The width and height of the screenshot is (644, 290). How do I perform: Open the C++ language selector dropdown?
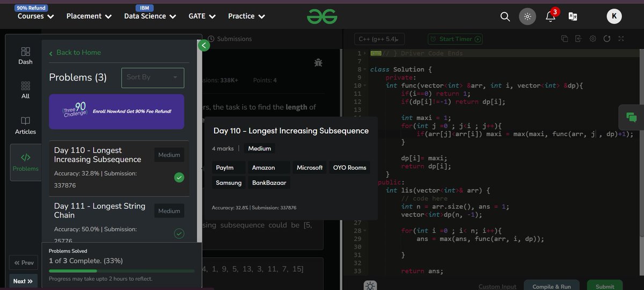(x=379, y=39)
